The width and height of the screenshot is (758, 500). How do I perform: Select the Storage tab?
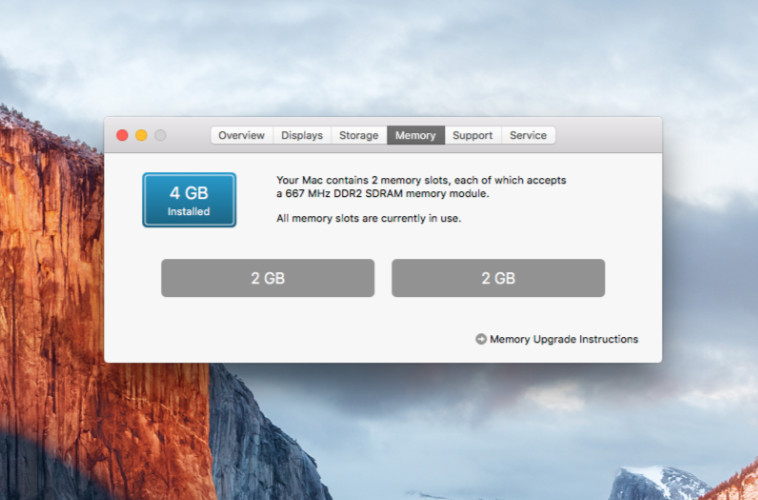(359, 135)
